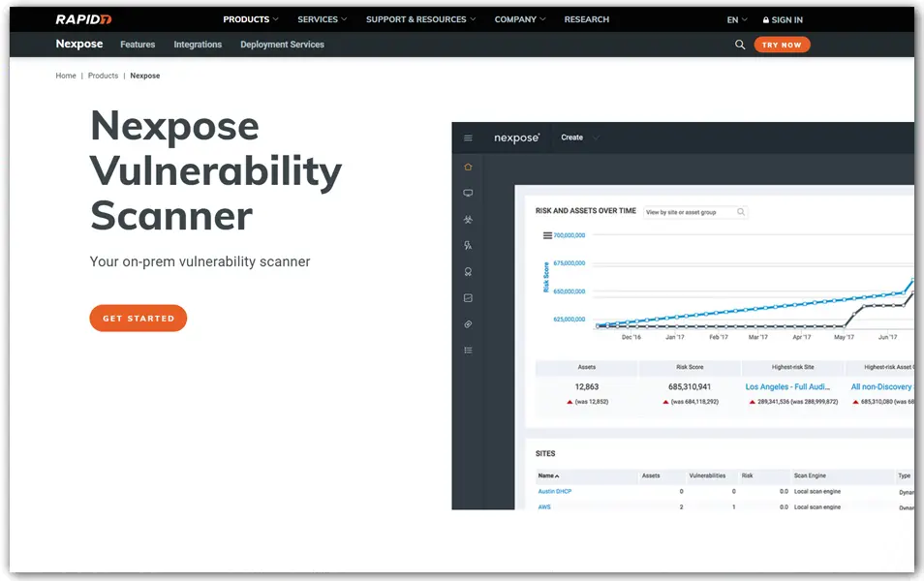Open the Create dropdown in Nexpose

[579, 138]
